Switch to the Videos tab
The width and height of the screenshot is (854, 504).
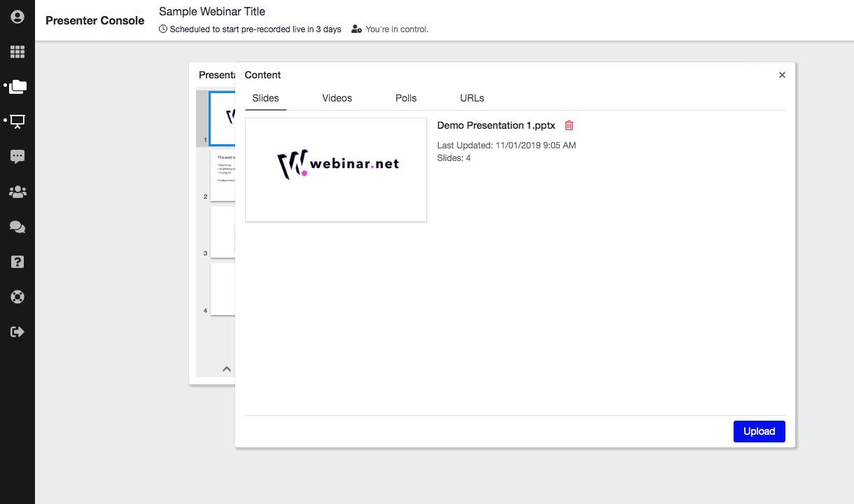(337, 98)
